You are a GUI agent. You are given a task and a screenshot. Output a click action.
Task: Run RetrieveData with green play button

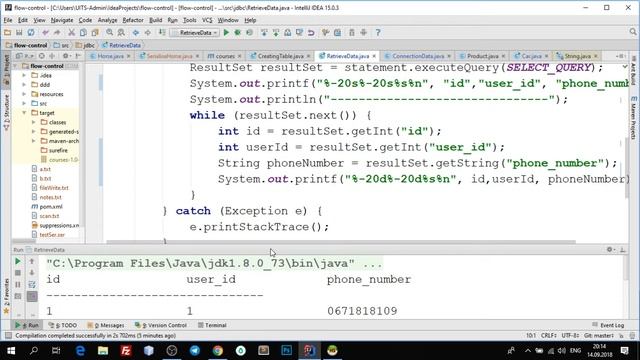226,33
